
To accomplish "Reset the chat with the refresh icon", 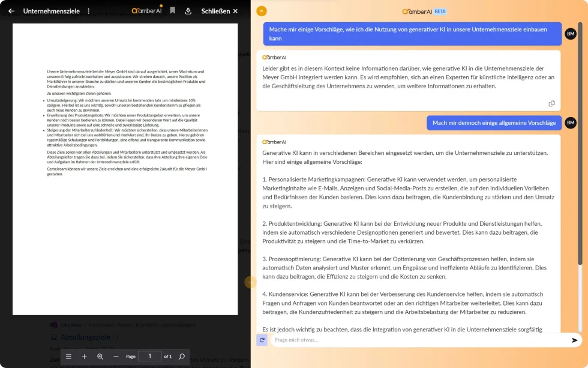I will click(x=262, y=340).
